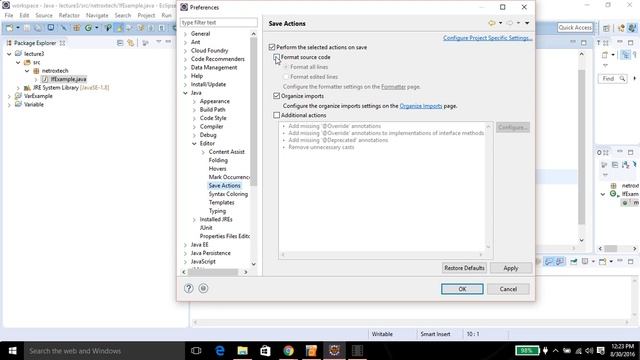Collapse the Java preferences node

[x=186, y=93]
